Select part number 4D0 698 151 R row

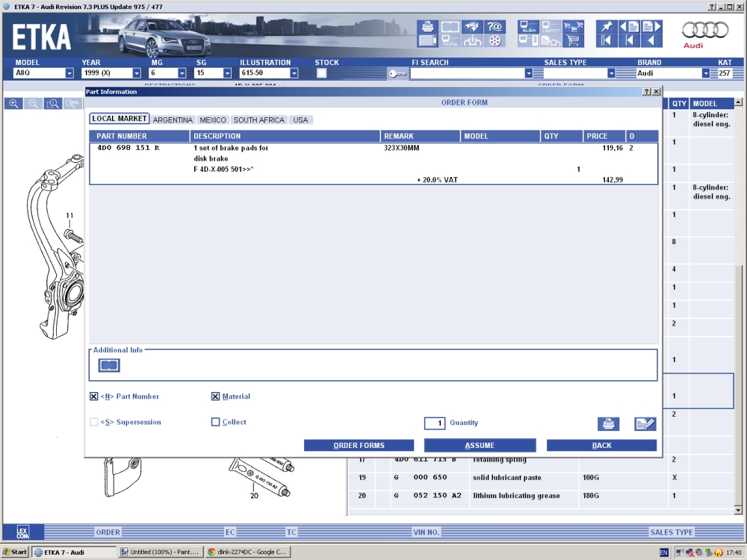pos(373,164)
